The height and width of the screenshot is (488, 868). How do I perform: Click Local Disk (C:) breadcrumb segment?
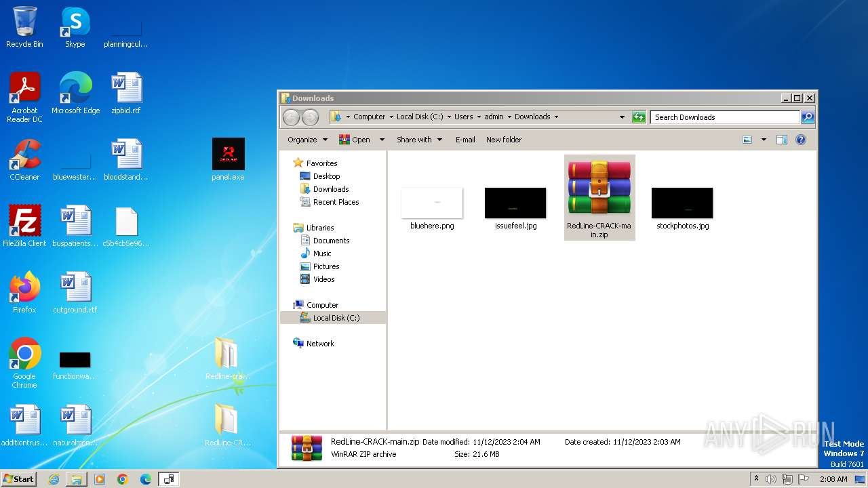coord(420,117)
